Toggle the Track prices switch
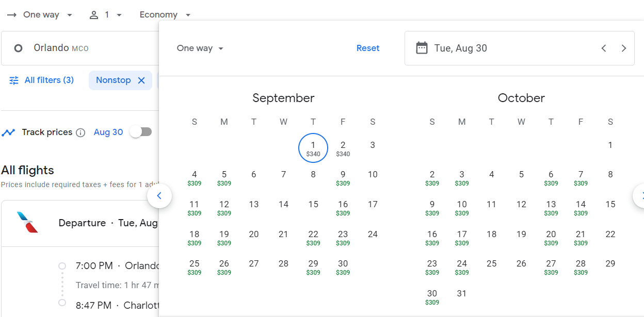 coord(141,132)
